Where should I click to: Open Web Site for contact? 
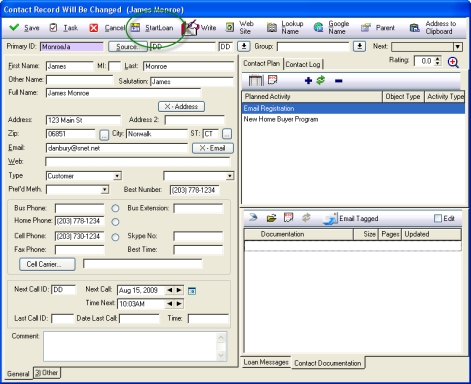click(240, 27)
